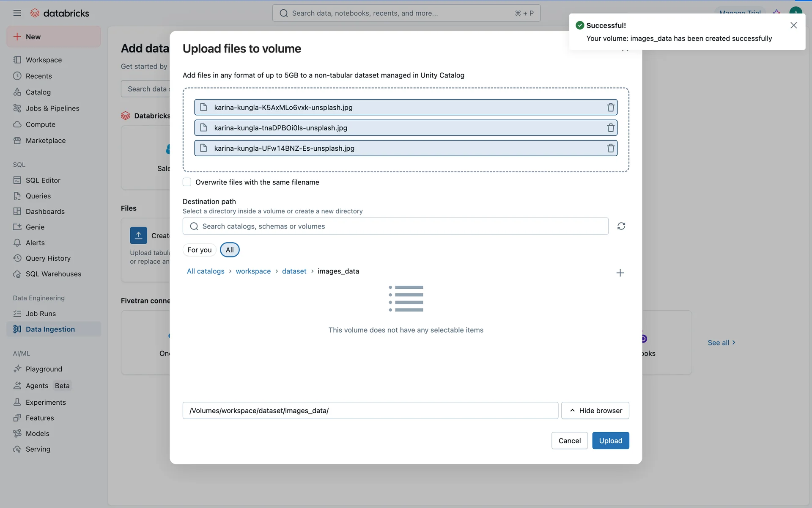Open Catalog from the sidebar
Viewport: 812px width, 508px height.
coord(38,92)
